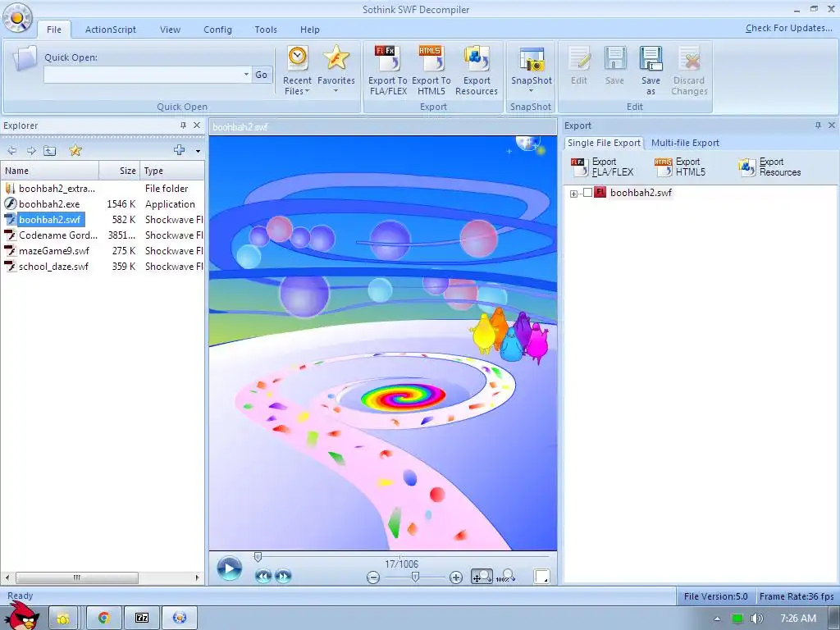Select the Single File Export tab

click(604, 143)
